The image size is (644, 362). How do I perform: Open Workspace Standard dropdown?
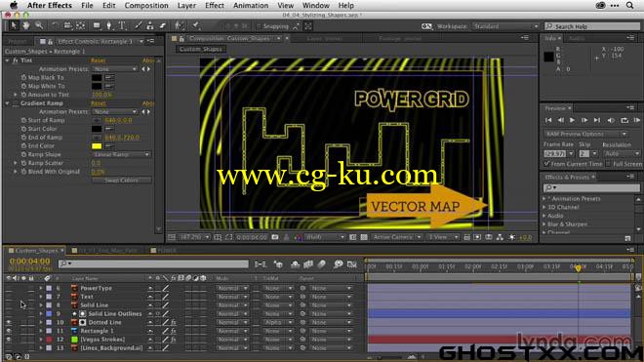click(x=505, y=26)
